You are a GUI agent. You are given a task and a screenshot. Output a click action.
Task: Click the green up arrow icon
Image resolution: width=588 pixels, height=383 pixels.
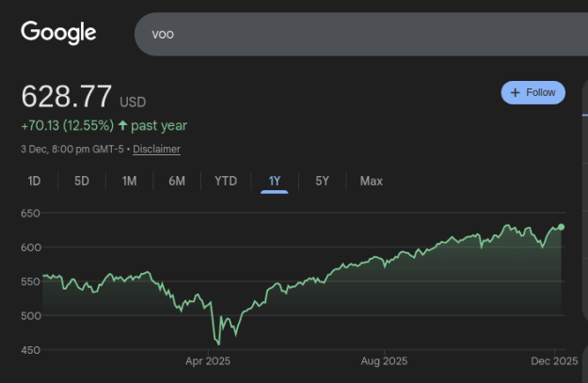(x=122, y=125)
